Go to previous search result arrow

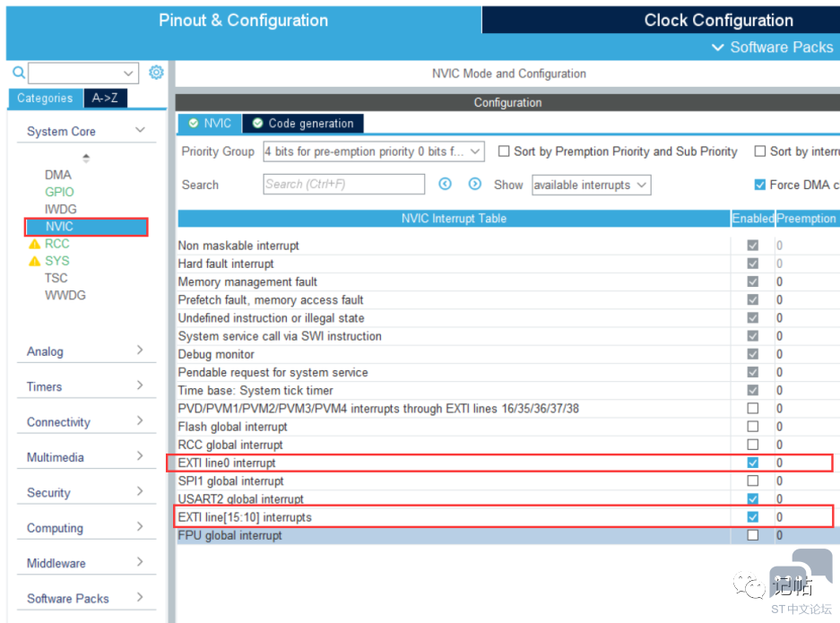[446, 184]
